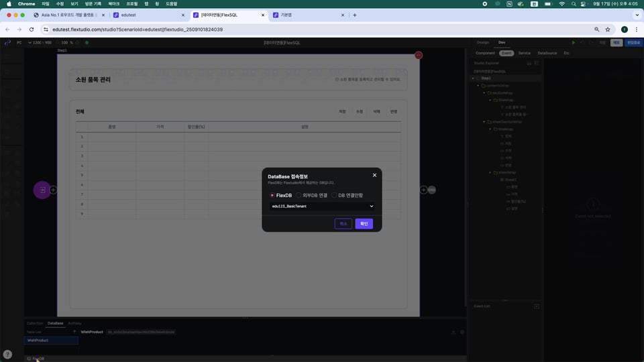Click the Chrome forward arrow

[x=19, y=29]
